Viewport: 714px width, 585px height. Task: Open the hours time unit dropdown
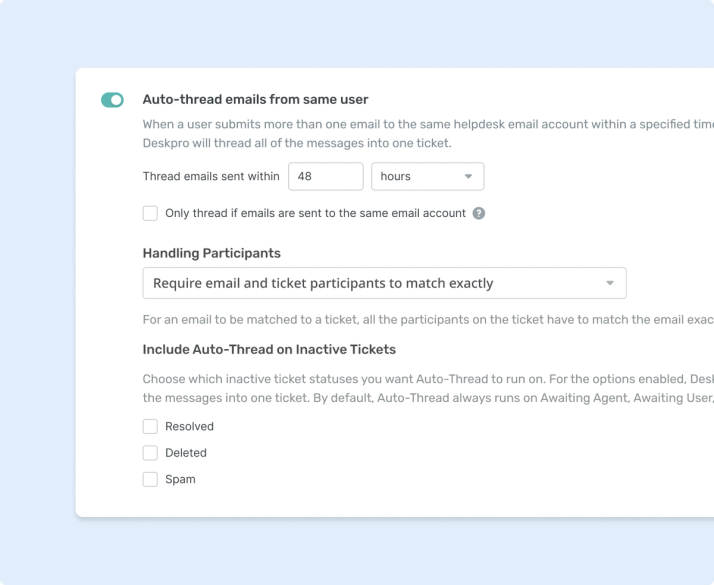click(x=428, y=176)
